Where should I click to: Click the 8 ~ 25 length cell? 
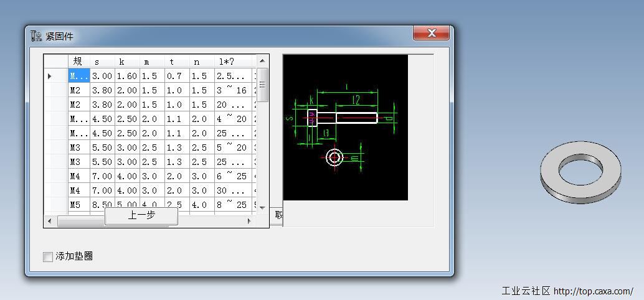(x=233, y=205)
